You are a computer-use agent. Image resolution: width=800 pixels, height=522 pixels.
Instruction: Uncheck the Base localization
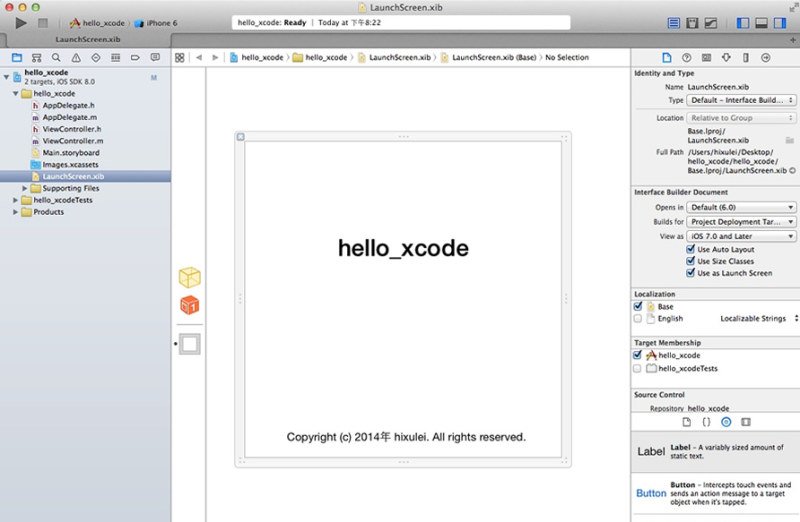coord(638,306)
